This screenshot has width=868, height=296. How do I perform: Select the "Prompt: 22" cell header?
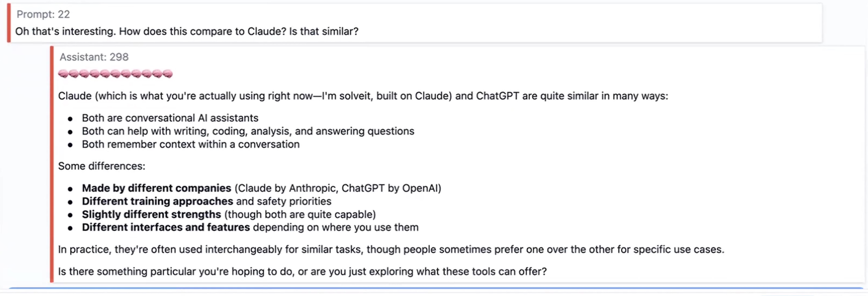point(43,14)
